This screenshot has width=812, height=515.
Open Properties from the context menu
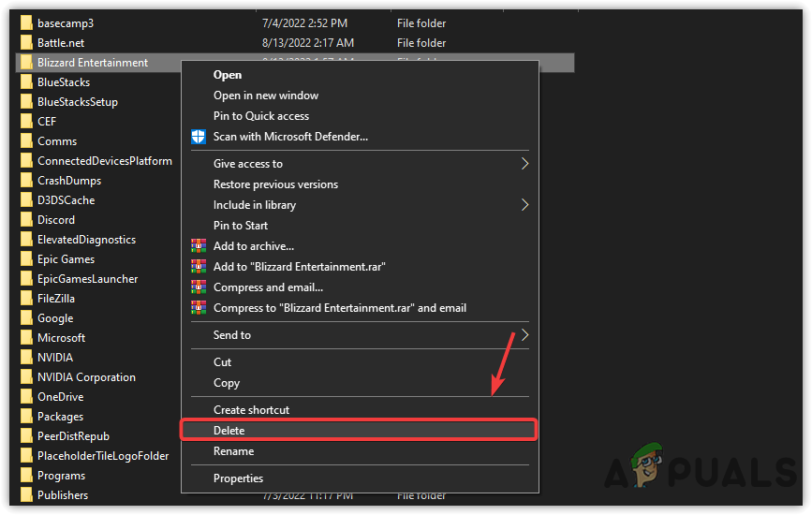238,478
